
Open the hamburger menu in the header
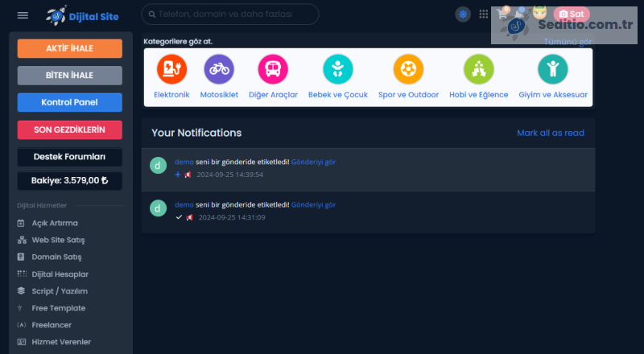(23, 14)
